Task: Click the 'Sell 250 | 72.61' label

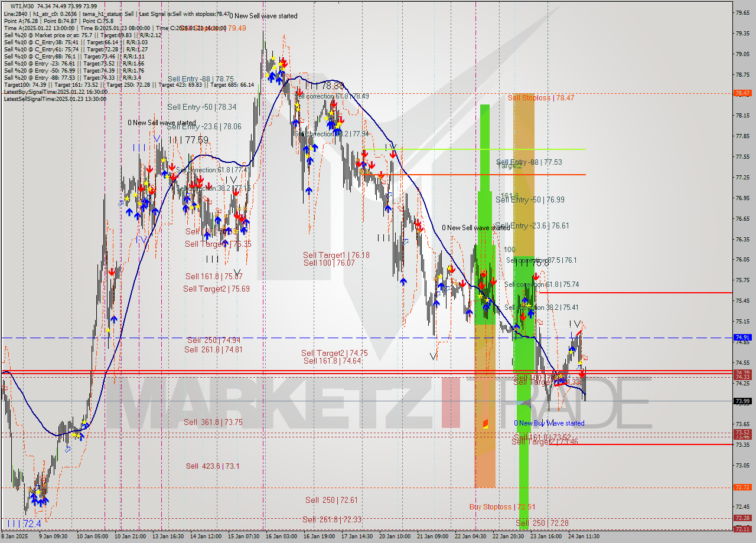Action: click(331, 500)
